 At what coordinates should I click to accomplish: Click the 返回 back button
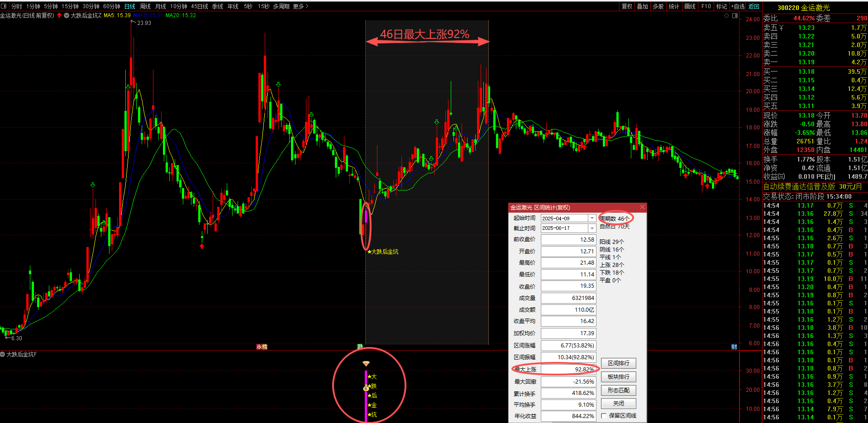point(754,6)
